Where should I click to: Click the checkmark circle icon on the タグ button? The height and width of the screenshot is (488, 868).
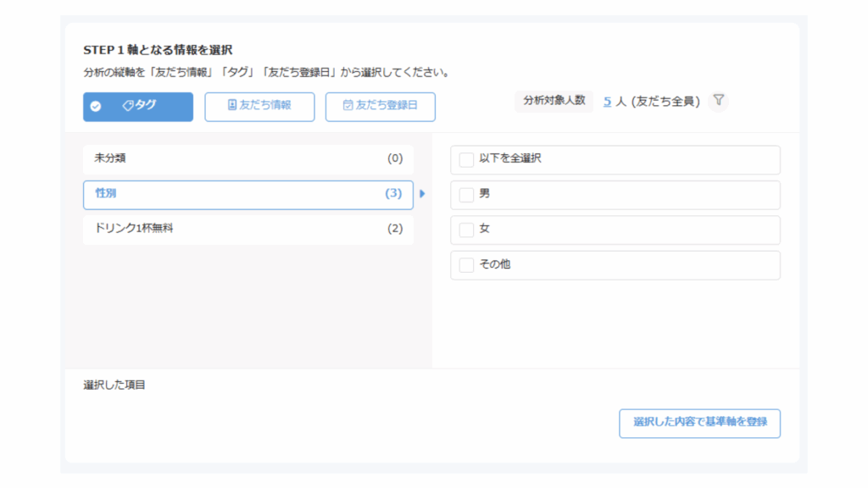[96, 107]
